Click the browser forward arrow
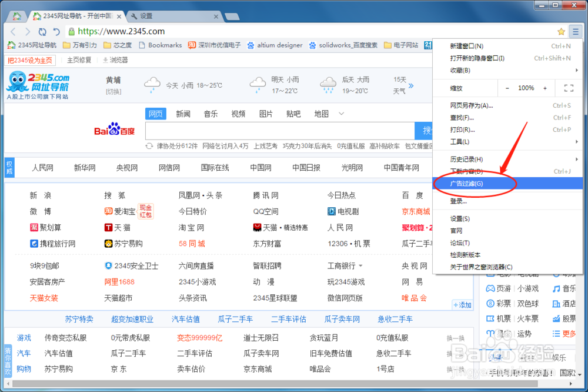 [x=28, y=32]
